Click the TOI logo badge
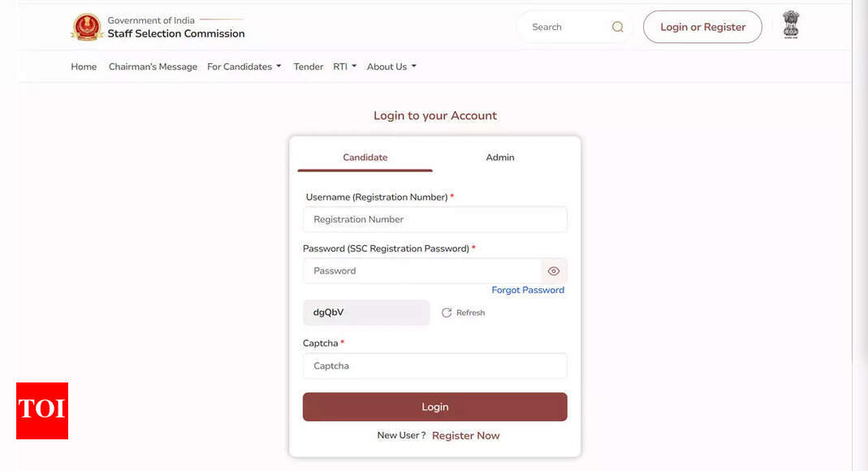 click(42, 410)
